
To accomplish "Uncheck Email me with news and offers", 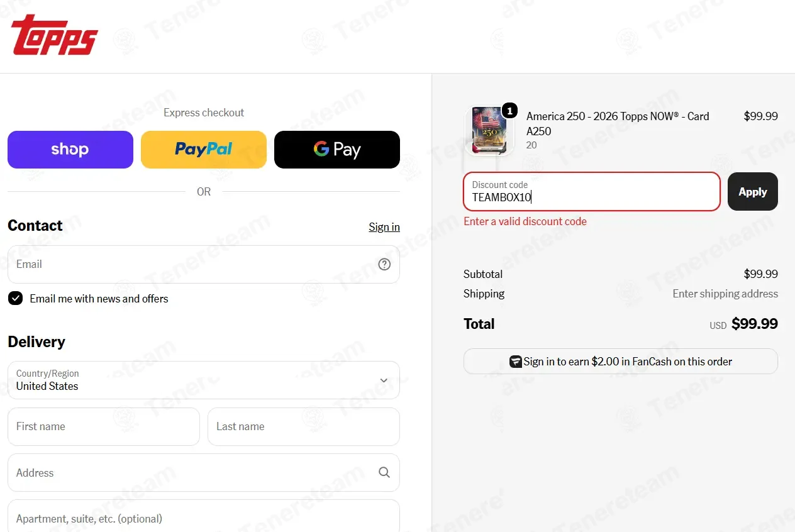I will point(15,299).
